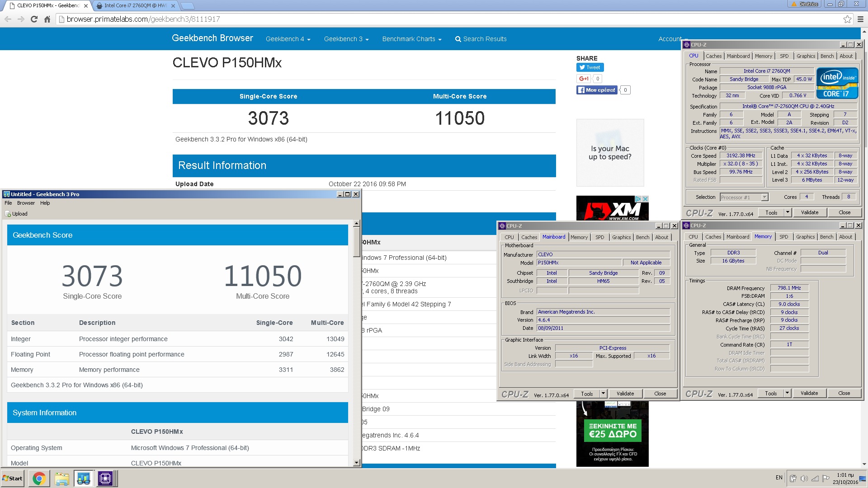Click the Is your Mac up to speed ad
Viewport: 868px width, 488px height.
(610, 153)
